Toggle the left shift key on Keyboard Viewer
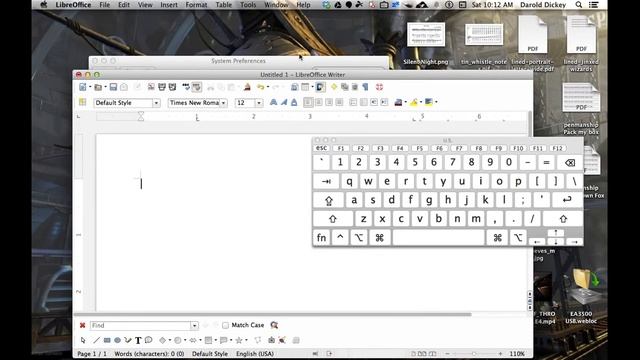 [x=333, y=219]
